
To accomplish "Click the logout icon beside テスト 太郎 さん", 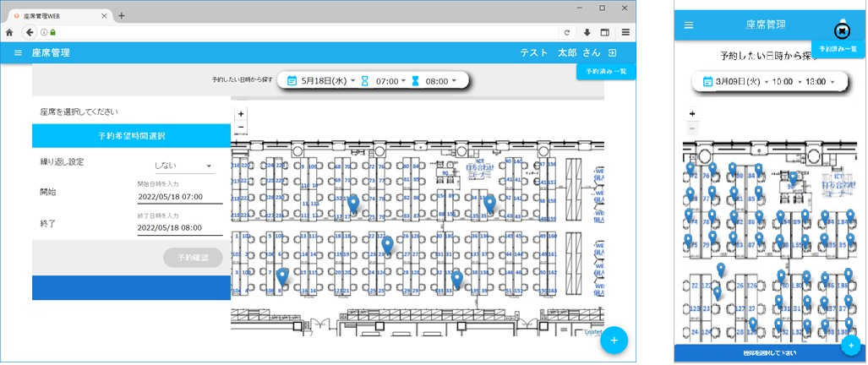I will [612, 53].
